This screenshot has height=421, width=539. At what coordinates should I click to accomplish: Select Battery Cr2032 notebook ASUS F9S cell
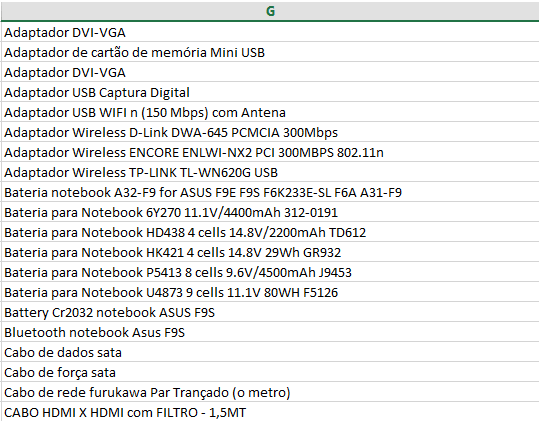[x=270, y=312]
